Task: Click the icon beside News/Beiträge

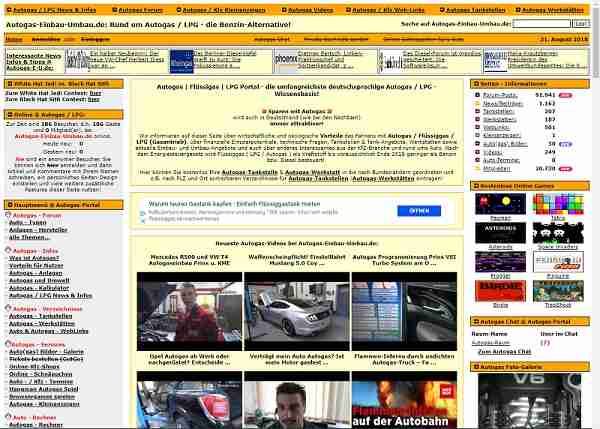Action: [477, 103]
